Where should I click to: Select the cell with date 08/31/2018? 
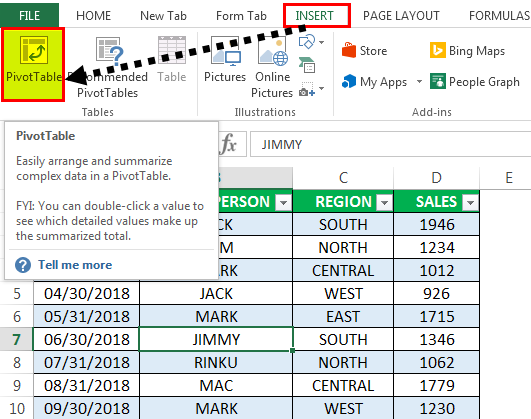coord(86,385)
